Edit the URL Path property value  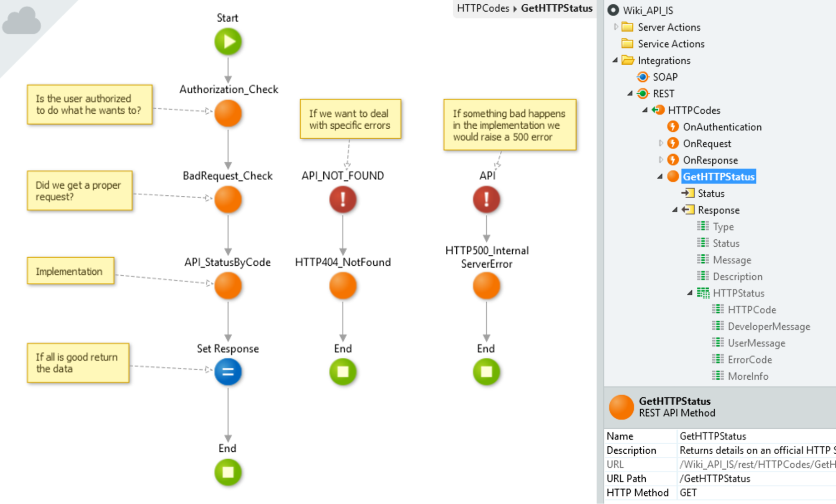756,478
